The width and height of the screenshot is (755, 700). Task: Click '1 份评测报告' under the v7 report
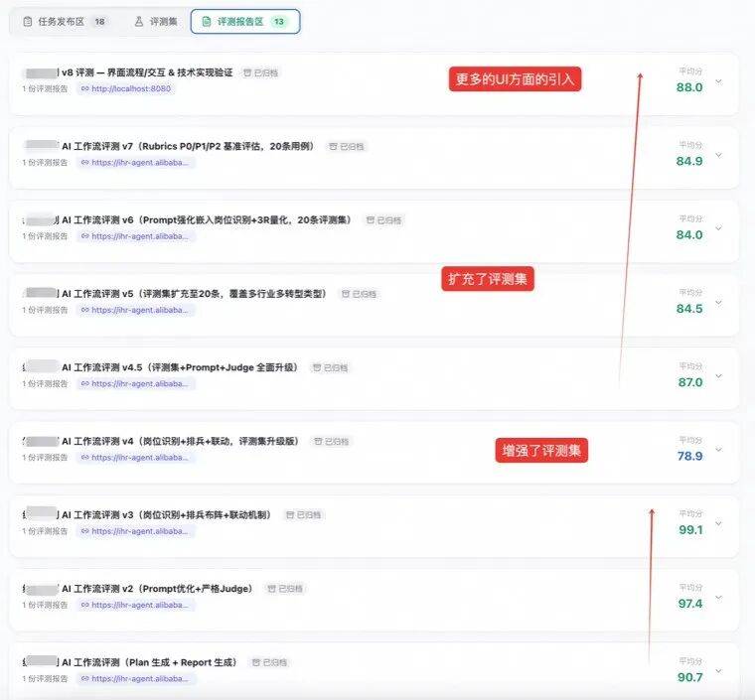click(x=45, y=163)
